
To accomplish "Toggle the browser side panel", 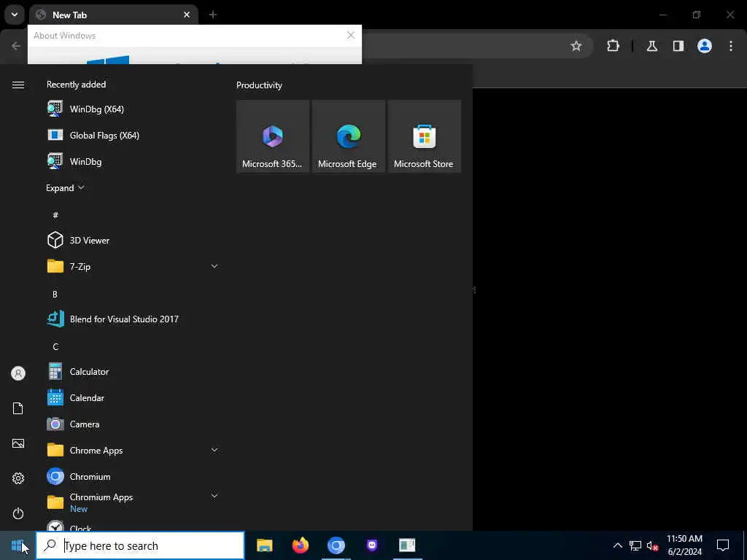I will 678,46.
